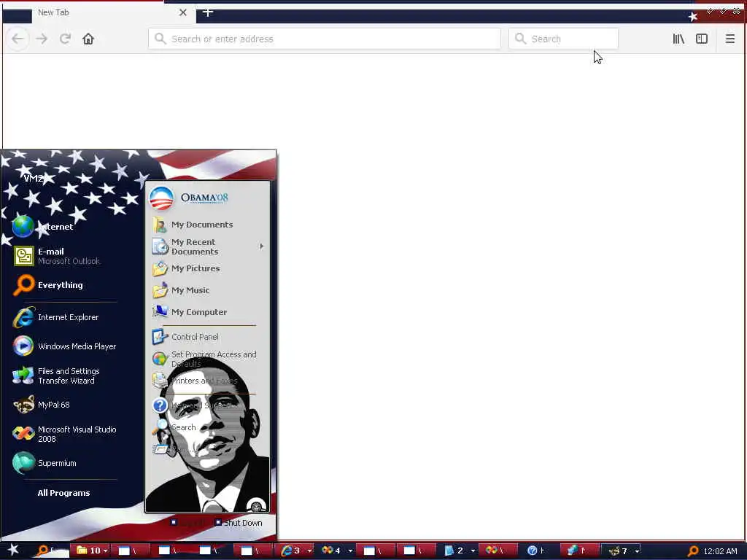Open Printers and Faxes
This screenshot has height=560, width=747.
point(195,381)
